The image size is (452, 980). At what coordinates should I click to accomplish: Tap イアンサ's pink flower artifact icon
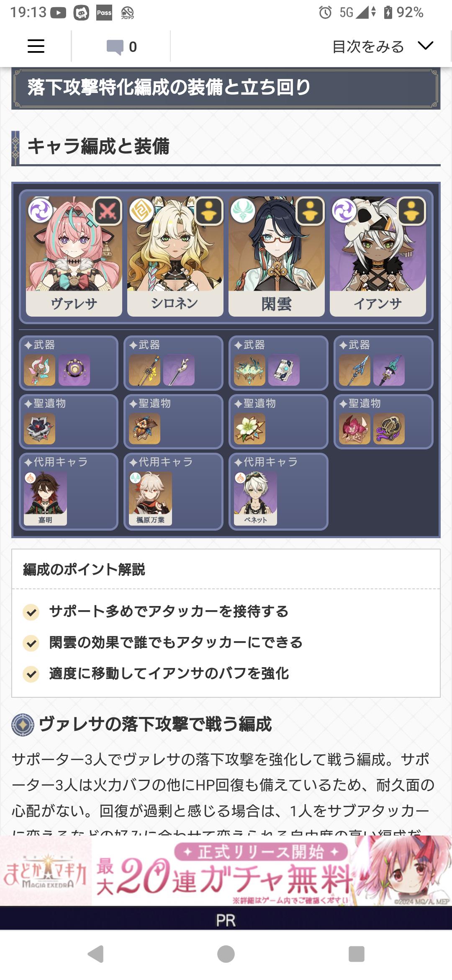tap(355, 429)
